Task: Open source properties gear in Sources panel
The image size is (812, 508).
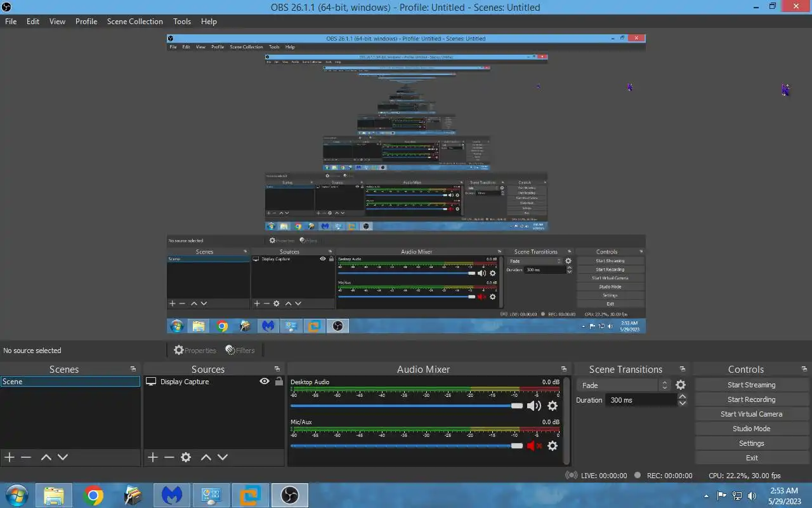Action: (x=186, y=457)
